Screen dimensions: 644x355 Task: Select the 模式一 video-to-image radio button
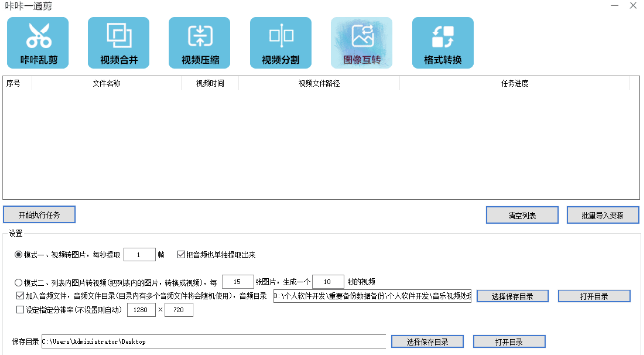pyautogui.click(x=17, y=255)
